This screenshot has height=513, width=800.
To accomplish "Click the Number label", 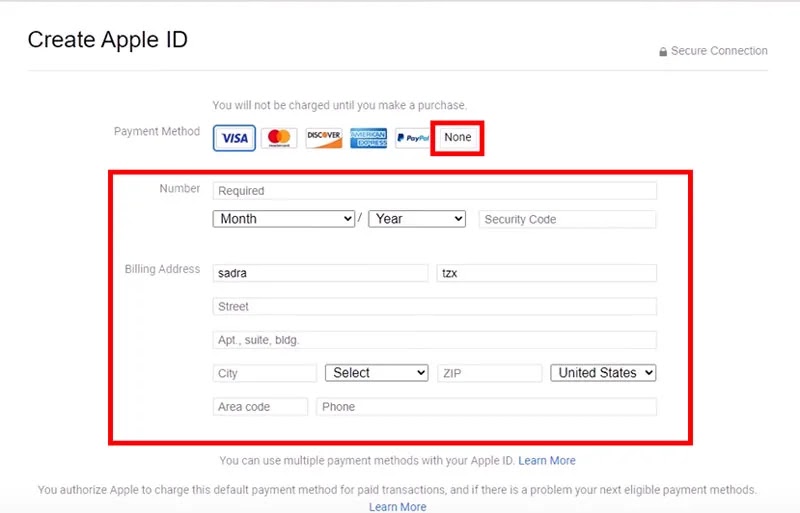I will (180, 188).
